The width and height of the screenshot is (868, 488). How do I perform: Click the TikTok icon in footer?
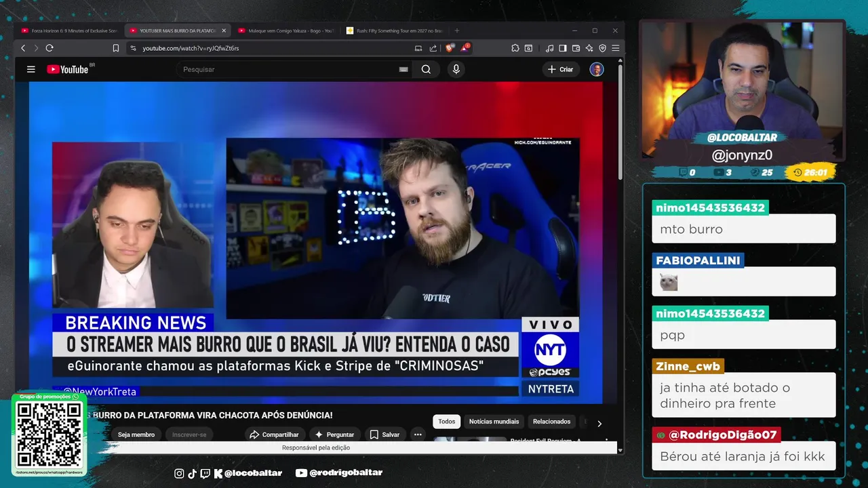pos(192,473)
